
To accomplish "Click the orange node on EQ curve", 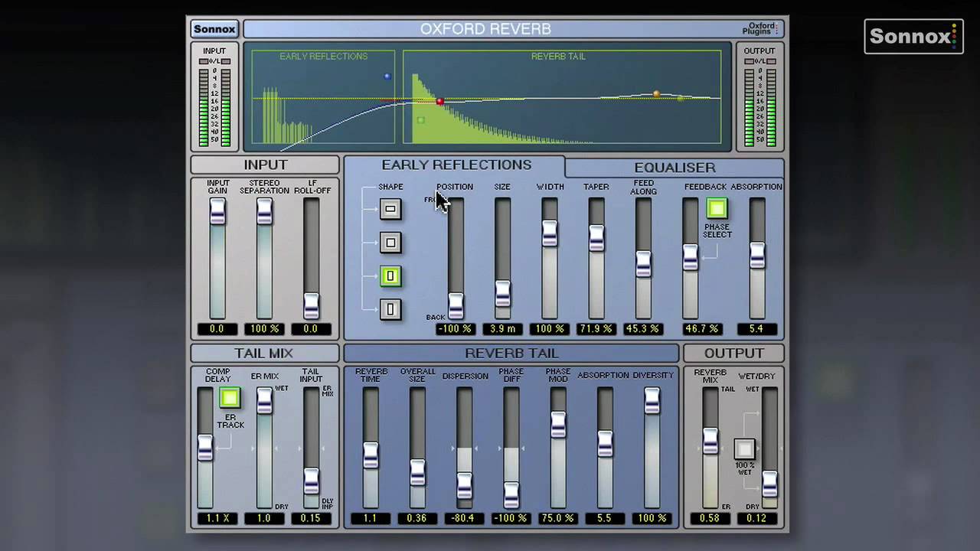I will [x=656, y=93].
